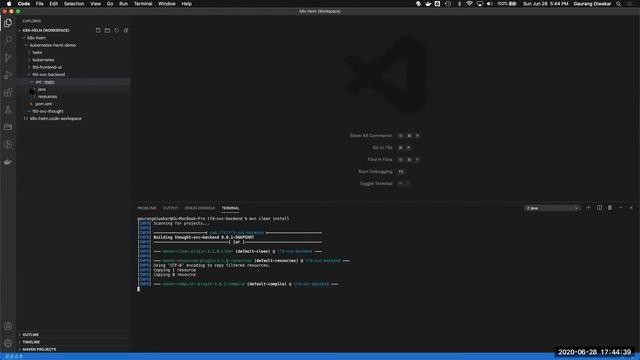This screenshot has width=640, height=360.
Task: Click the Time Machine icon in menu bar
Action: 448,4
